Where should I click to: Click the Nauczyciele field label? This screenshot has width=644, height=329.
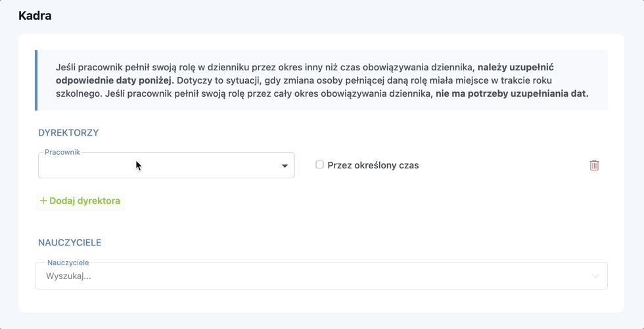pyautogui.click(x=68, y=263)
